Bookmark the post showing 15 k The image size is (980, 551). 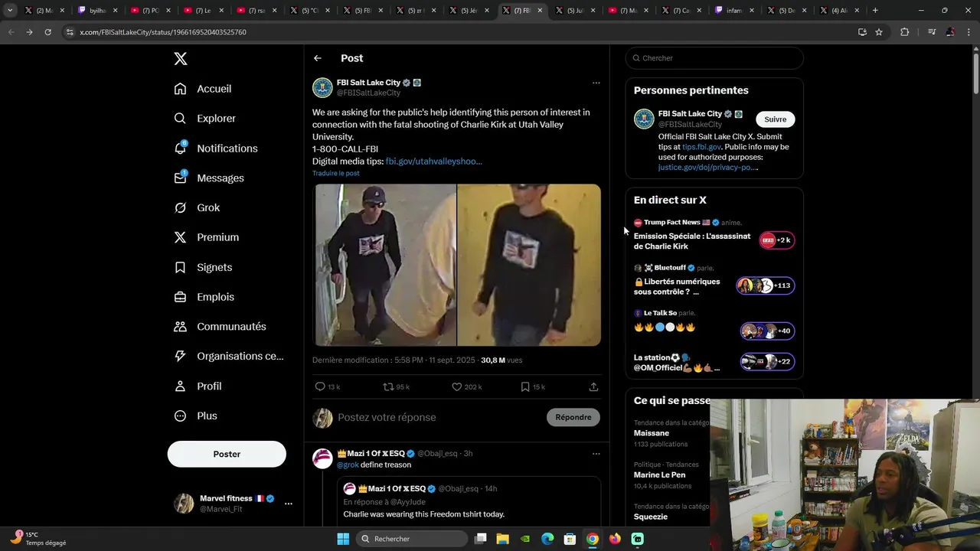(x=525, y=387)
